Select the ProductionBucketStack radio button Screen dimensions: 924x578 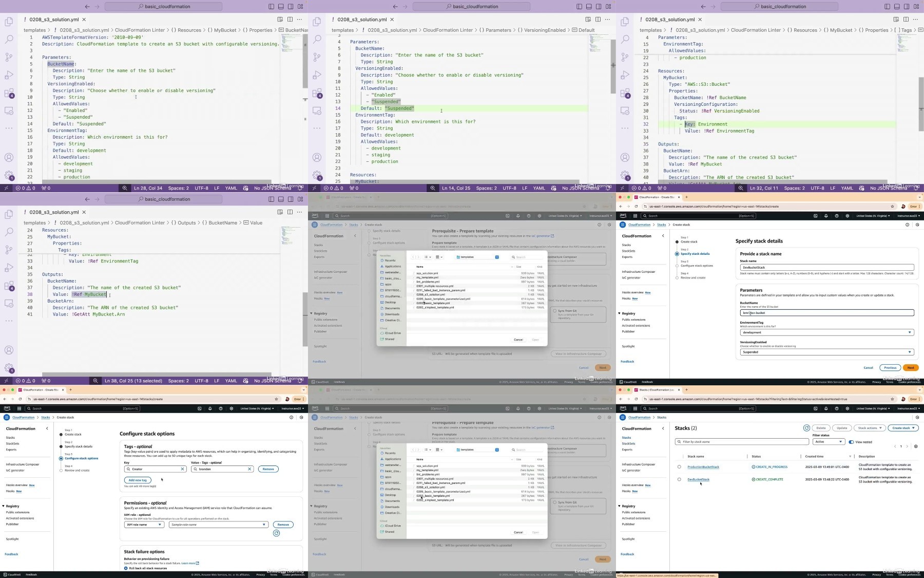[679, 467]
